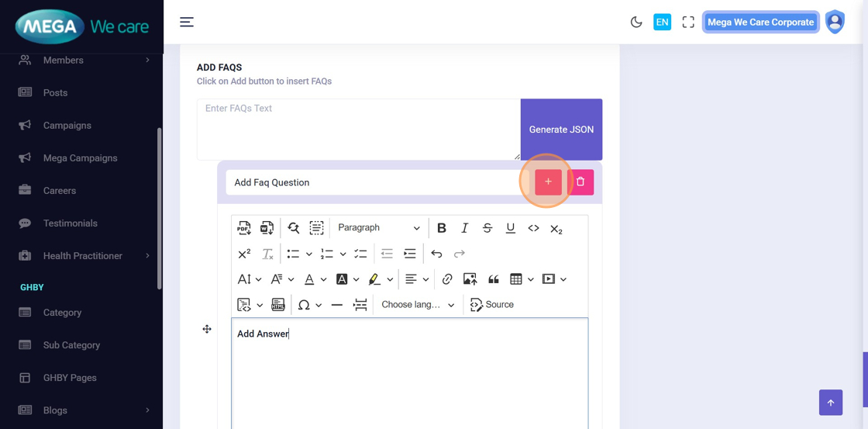Expand the insert table dropdown
This screenshot has height=429, width=868.
pos(531,279)
